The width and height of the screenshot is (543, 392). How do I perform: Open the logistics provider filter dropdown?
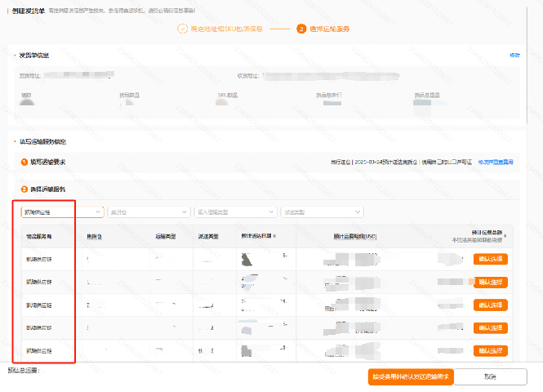point(62,212)
